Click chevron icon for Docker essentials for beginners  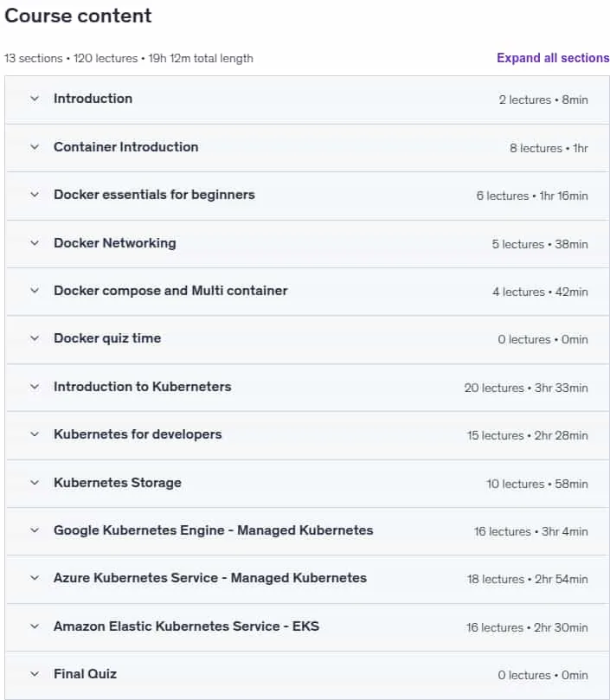coord(35,195)
